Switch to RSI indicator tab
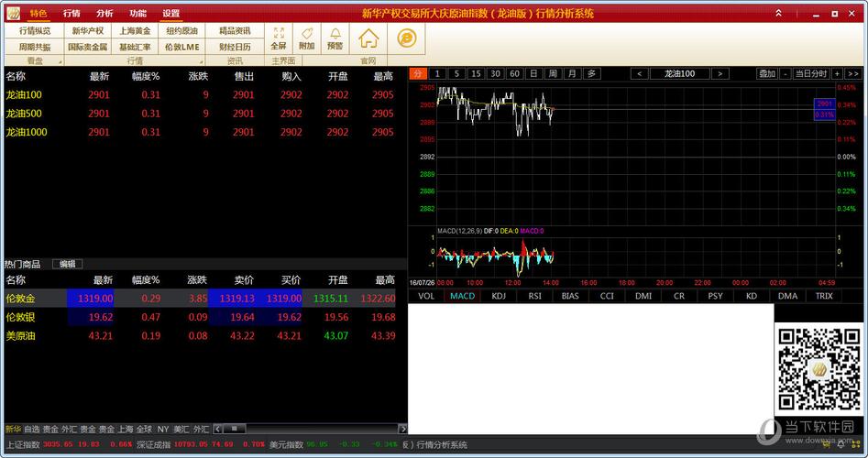 tap(534, 296)
